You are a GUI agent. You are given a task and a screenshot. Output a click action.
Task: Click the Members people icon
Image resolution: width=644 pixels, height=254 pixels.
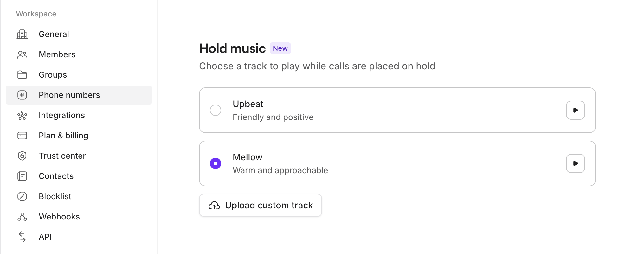click(x=22, y=54)
